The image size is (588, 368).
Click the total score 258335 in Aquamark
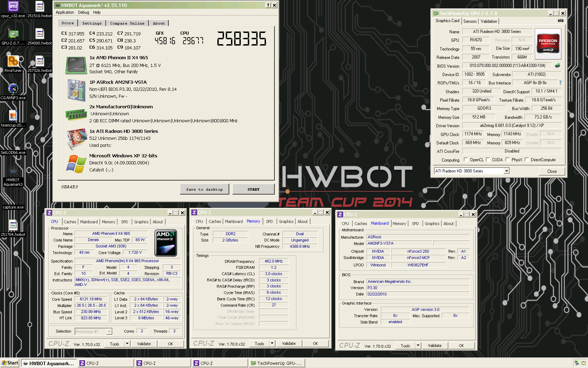point(241,39)
